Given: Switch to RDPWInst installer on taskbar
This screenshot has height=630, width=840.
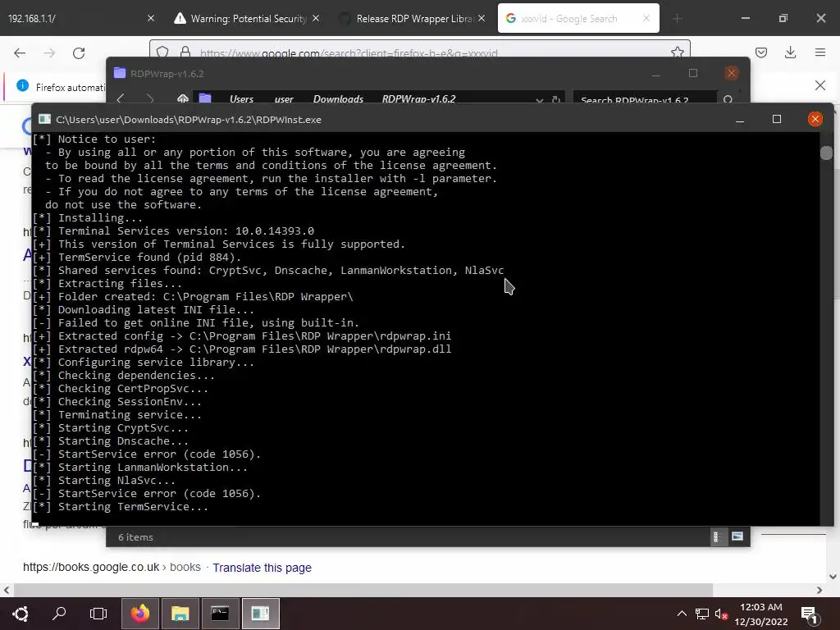Looking at the screenshot, I should click(260, 614).
